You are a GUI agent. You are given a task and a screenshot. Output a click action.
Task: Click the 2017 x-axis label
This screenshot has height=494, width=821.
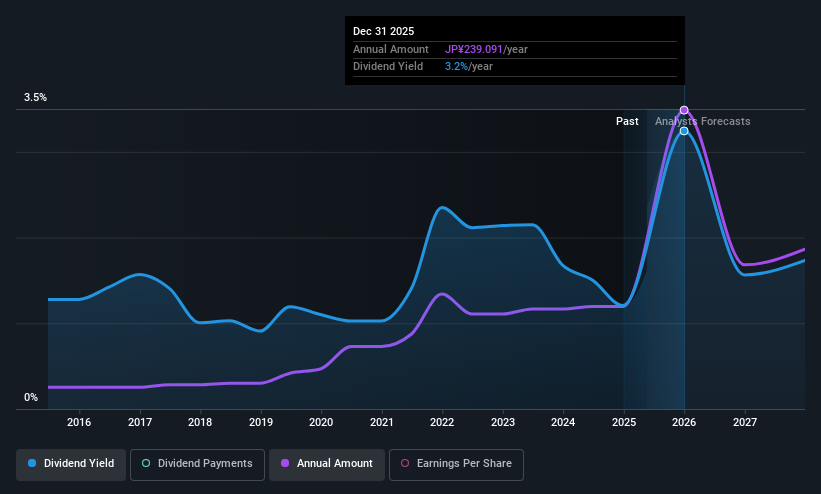point(140,422)
